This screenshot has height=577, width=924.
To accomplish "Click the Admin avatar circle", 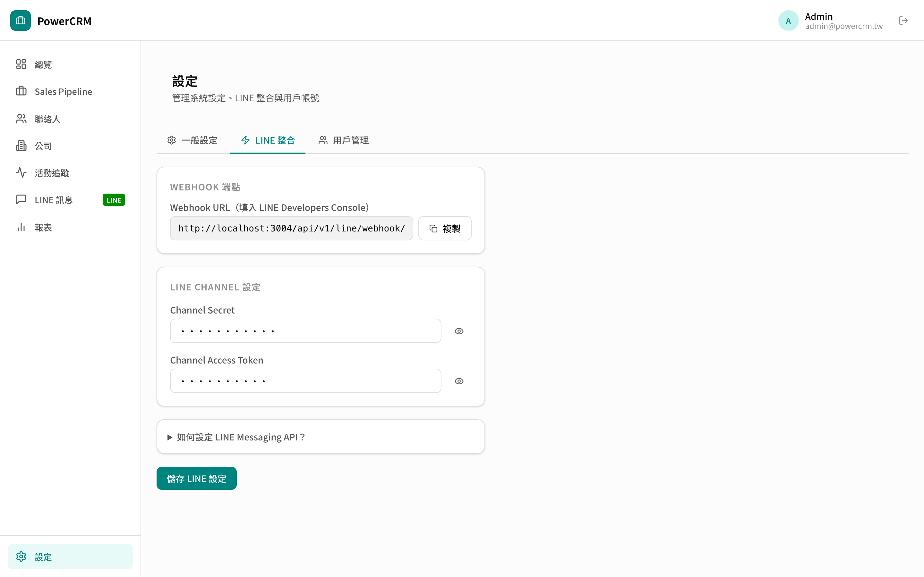I will [x=788, y=21].
